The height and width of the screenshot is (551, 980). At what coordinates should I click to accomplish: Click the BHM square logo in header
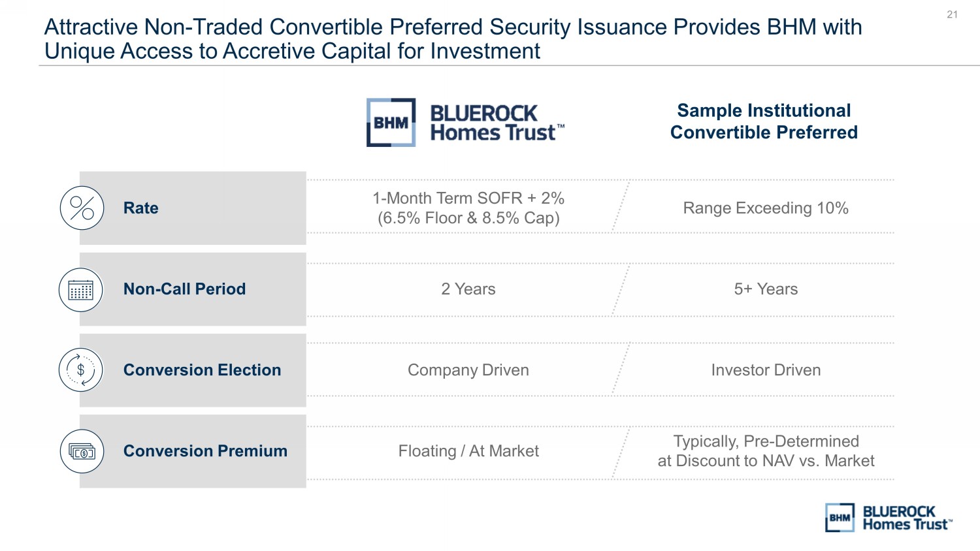391,122
